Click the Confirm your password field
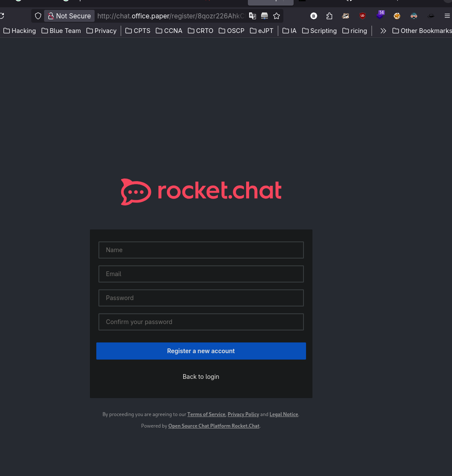 click(x=201, y=322)
